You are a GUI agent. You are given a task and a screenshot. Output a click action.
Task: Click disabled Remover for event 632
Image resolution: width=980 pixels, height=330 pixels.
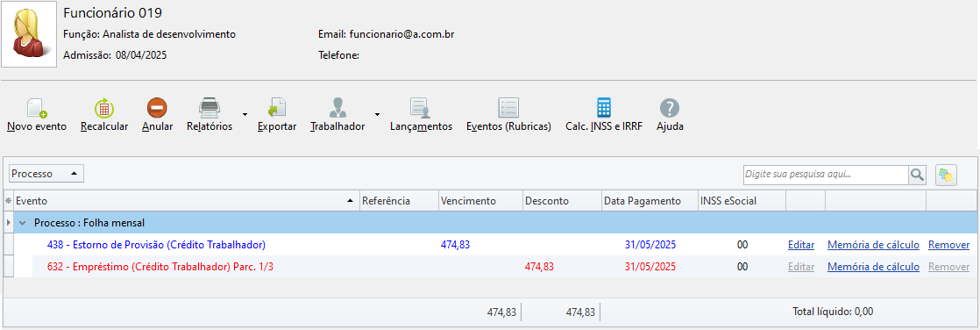pyautogui.click(x=948, y=267)
